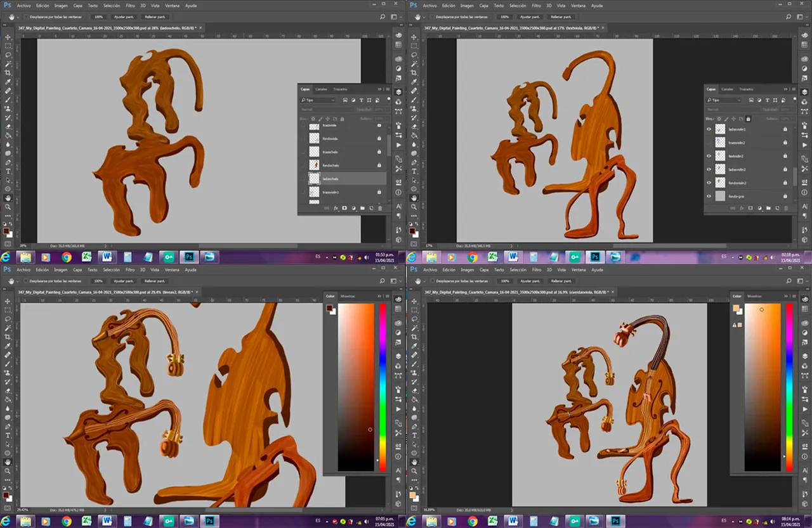Select the Move tool in the 28% window

(x=8, y=37)
